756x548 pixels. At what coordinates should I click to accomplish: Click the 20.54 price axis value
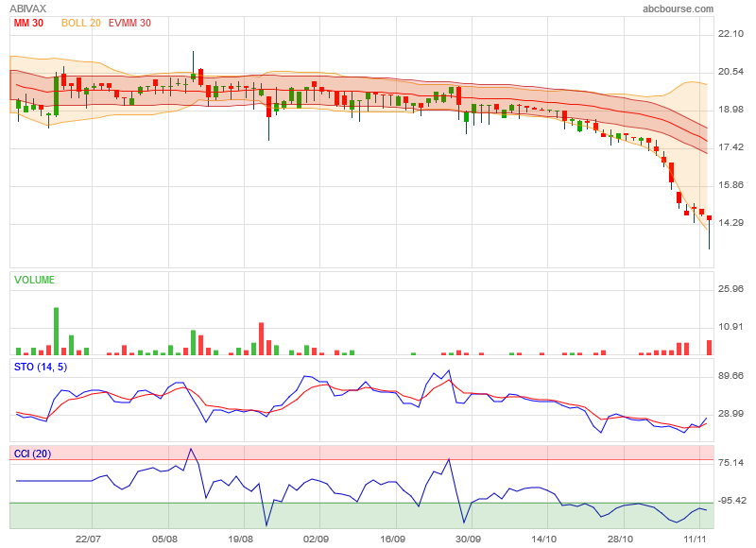point(730,71)
